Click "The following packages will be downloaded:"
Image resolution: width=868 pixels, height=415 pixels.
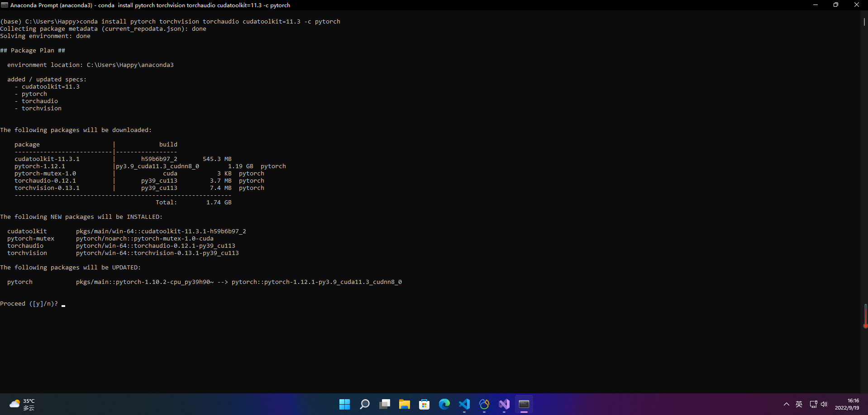[76, 130]
